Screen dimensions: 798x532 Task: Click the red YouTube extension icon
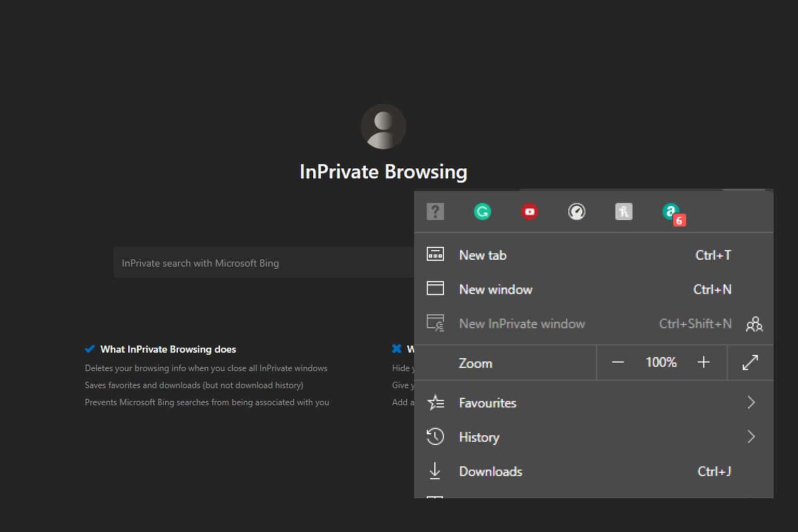pyautogui.click(x=529, y=211)
